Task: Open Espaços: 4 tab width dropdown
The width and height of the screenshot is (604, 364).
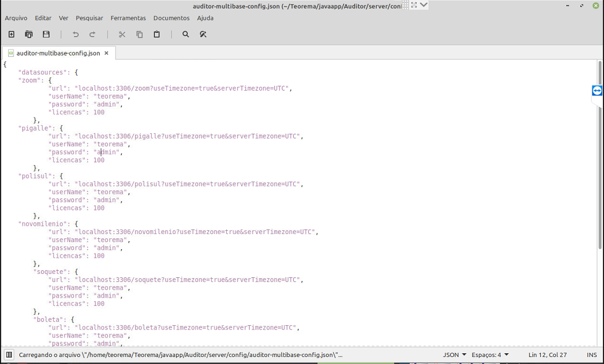Action: [x=490, y=355]
